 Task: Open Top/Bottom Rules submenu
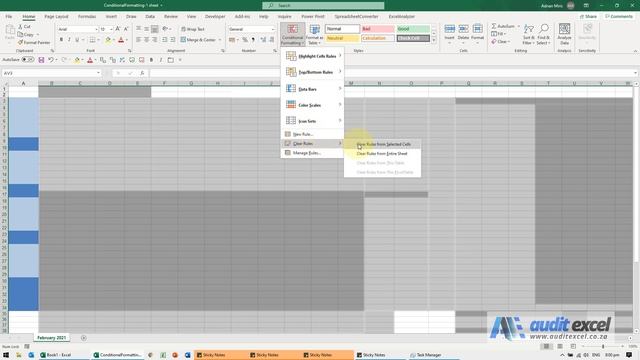point(313,72)
